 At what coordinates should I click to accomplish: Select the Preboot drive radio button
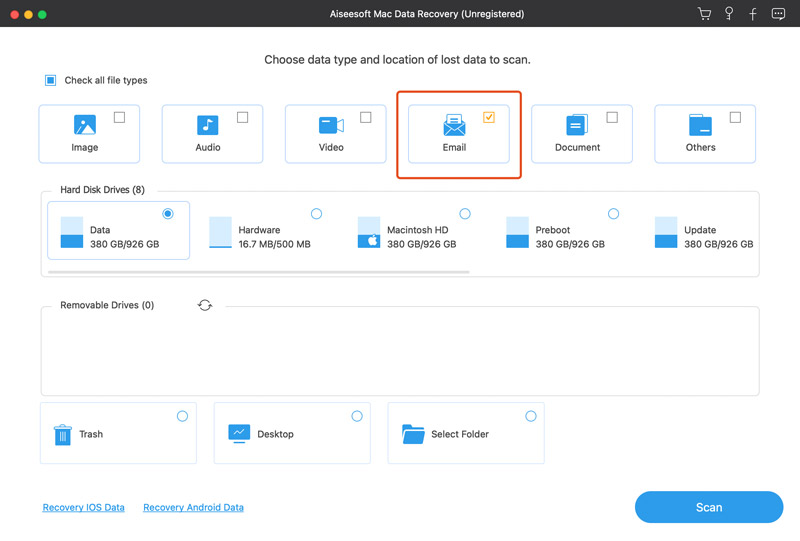click(x=613, y=213)
